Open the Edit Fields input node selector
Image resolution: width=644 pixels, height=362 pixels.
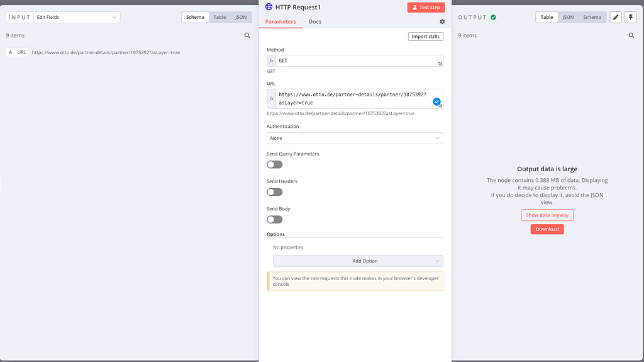pyautogui.click(x=77, y=17)
